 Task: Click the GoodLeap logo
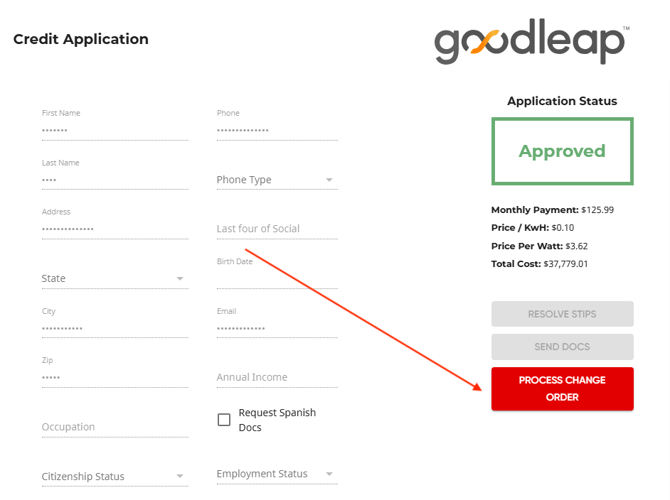click(x=531, y=43)
